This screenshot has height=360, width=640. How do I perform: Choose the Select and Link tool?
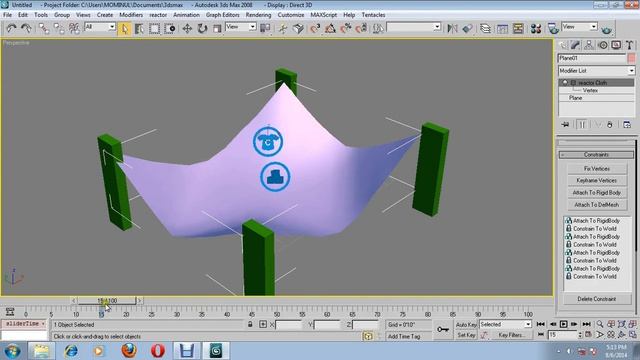click(x=44, y=28)
